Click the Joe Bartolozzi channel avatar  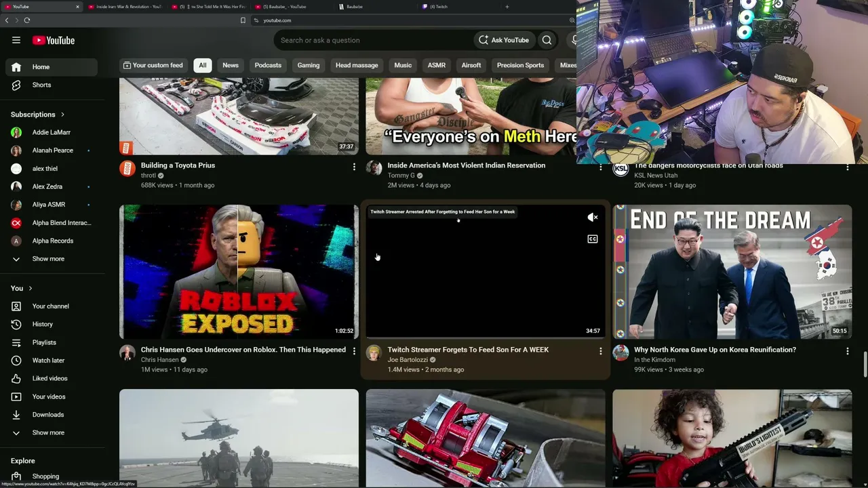pyautogui.click(x=374, y=353)
